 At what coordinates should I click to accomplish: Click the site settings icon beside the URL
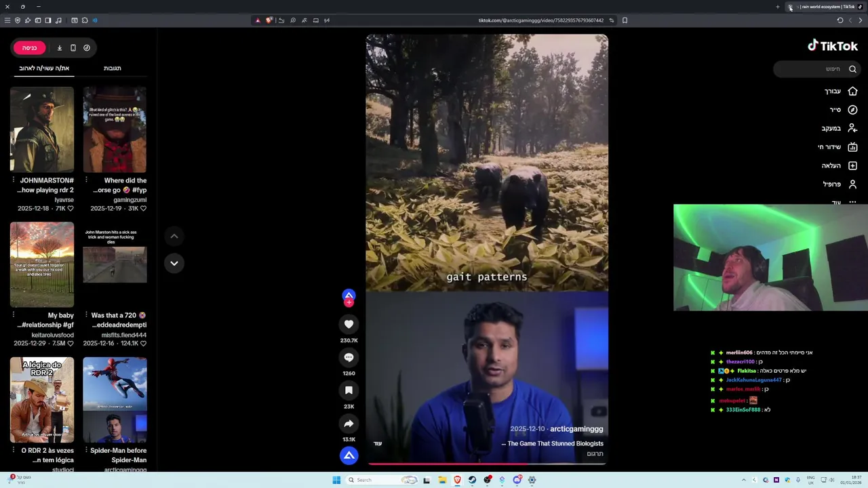click(611, 20)
